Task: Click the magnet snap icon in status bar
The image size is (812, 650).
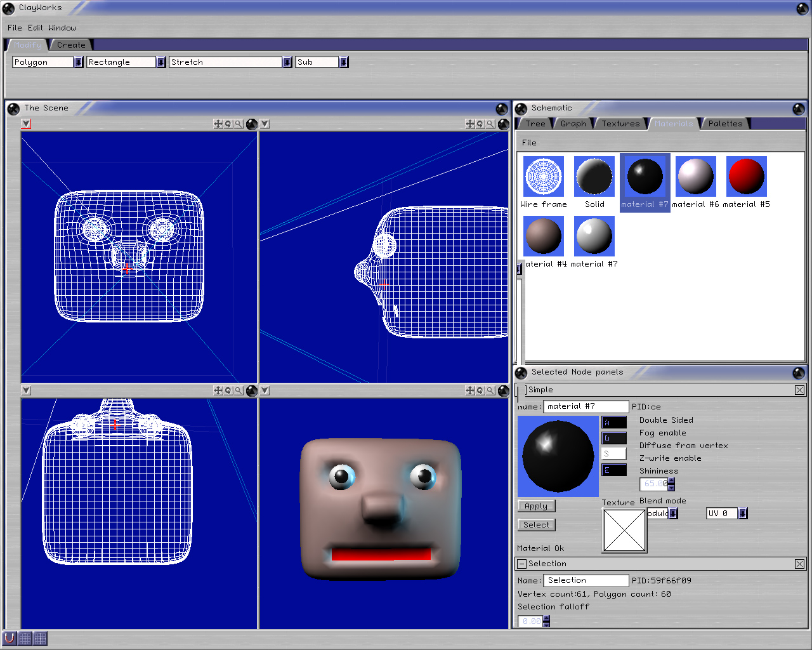Action: [10, 638]
